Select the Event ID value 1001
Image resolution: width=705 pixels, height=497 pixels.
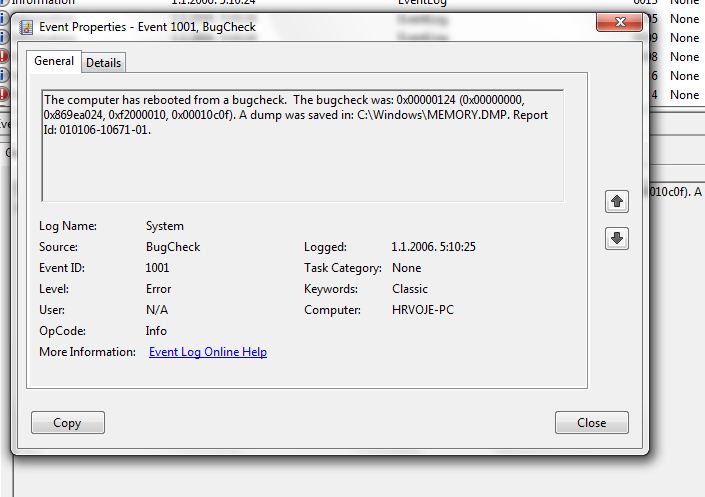tap(157, 268)
